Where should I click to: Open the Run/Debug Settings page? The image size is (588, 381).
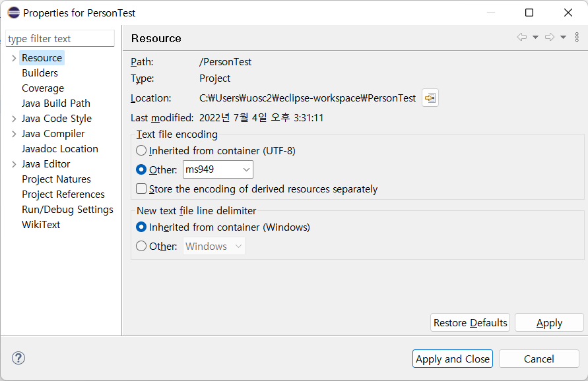click(x=67, y=210)
